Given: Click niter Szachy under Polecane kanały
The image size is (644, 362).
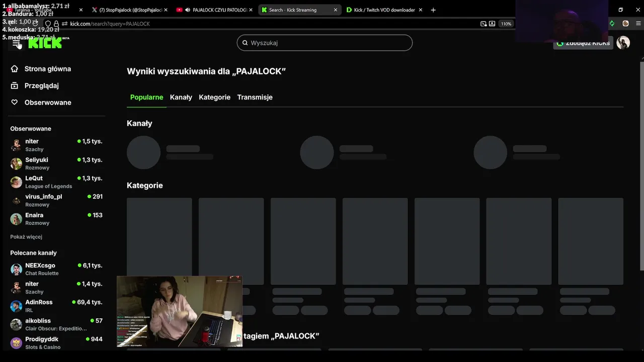Looking at the screenshot, I should pyautogui.click(x=56, y=288).
